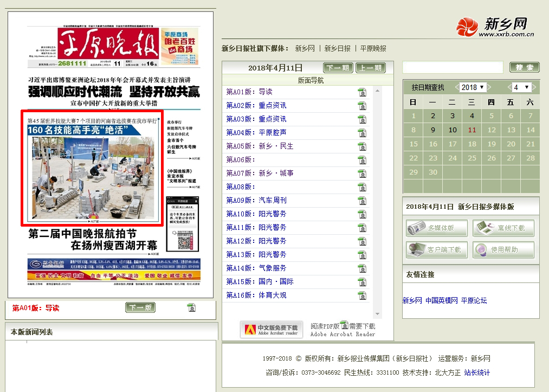Open the PDF icon for page A01 导读
This screenshot has height=392, width=549.
[362, 92]
